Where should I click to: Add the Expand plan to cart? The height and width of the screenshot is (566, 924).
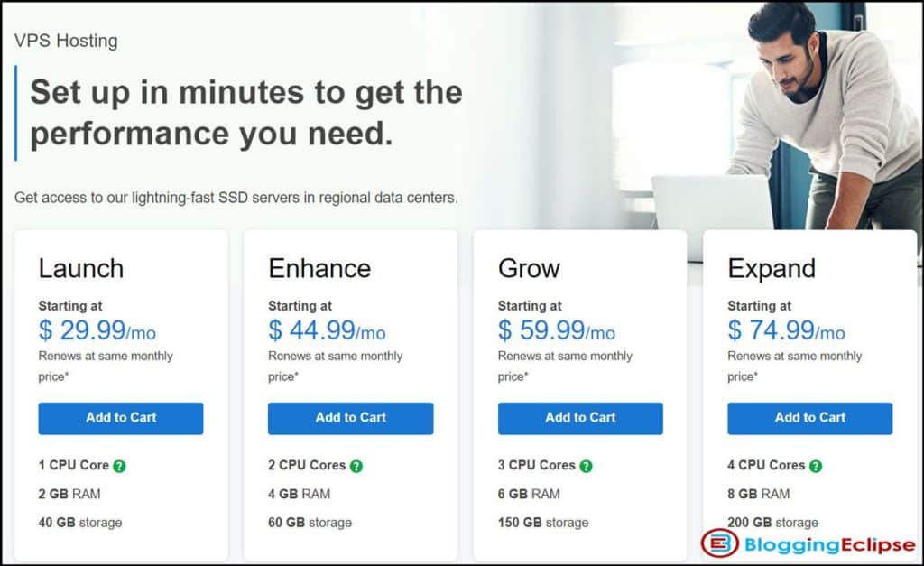809,418
